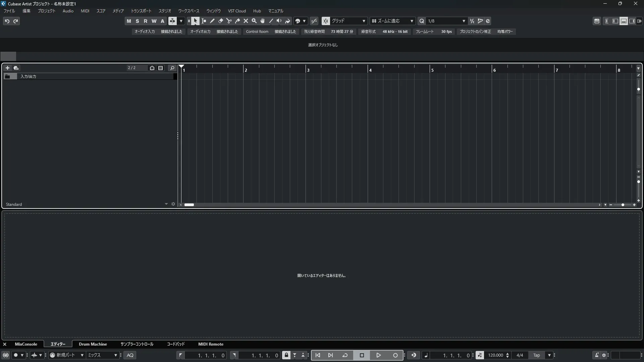Click the Tap tempo button
Image resolution: width=644 pixels, height=362 pixels.
tap(536, 355)
